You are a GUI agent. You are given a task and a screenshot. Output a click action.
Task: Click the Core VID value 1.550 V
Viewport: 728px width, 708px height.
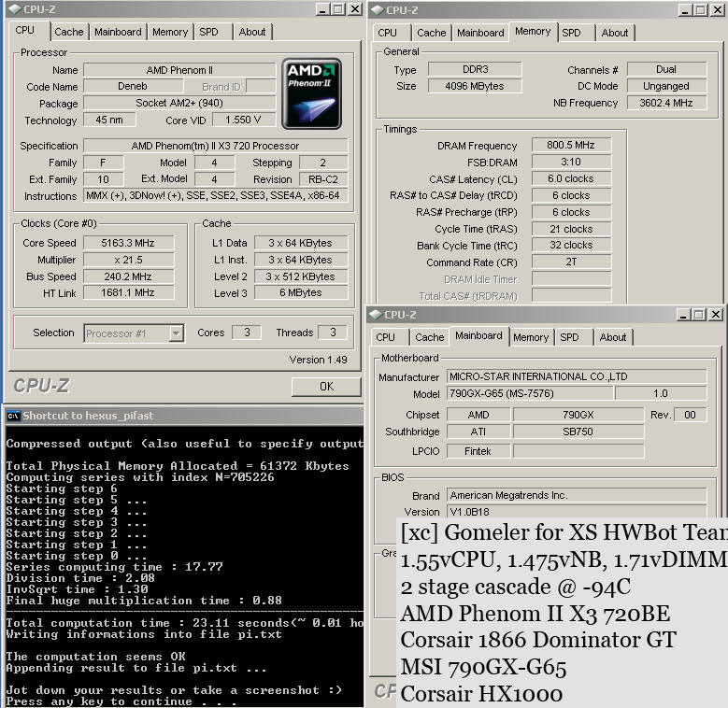tap(243, 120)
